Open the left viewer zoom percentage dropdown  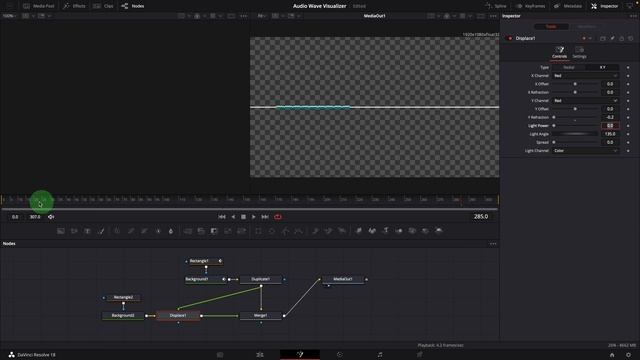point(9,16)
